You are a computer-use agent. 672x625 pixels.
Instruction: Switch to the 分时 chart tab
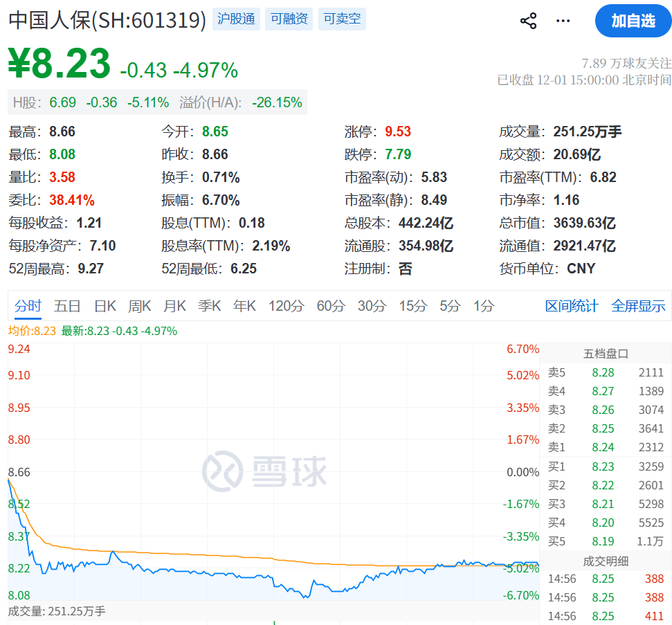click(28, 306)
